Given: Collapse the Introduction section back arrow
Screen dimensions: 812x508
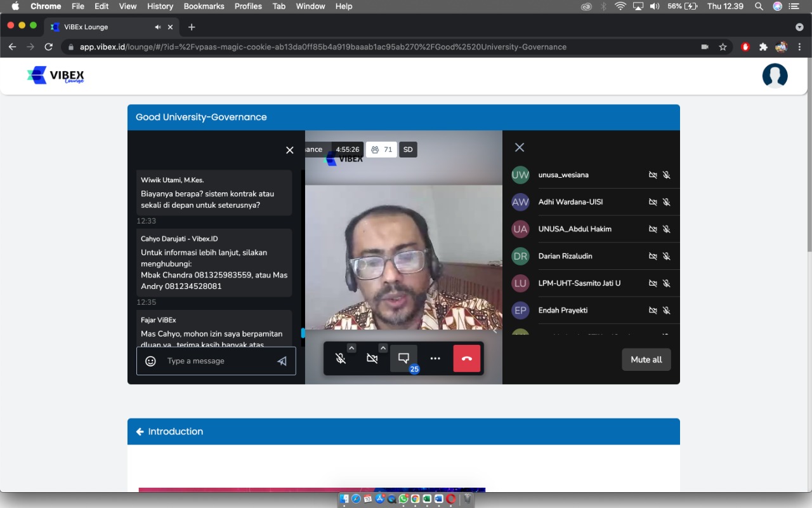Looking at the screenshot, I should click(x=140, y=432).
